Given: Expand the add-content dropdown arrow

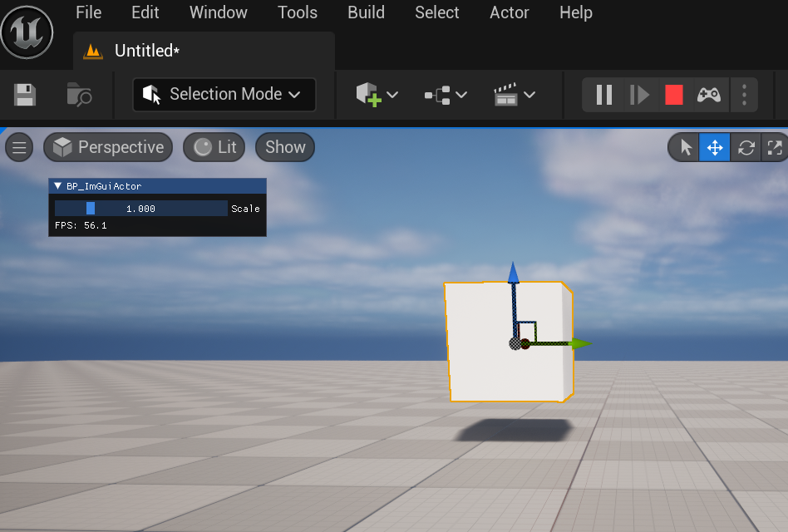Looking at the screenshot, I should 392,95.
